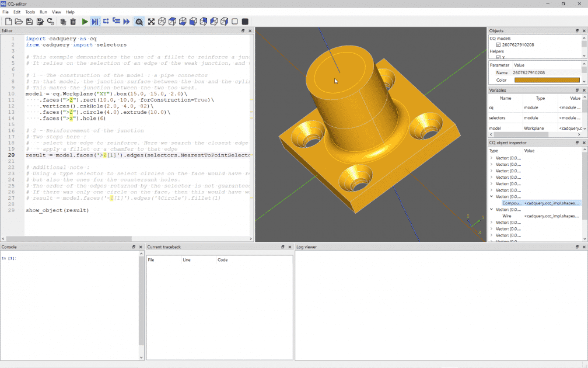Toggle the X helper checkbox under Helpers
Image resolution: width=588 pixels, height=368 pixels.
pos(498,56)
